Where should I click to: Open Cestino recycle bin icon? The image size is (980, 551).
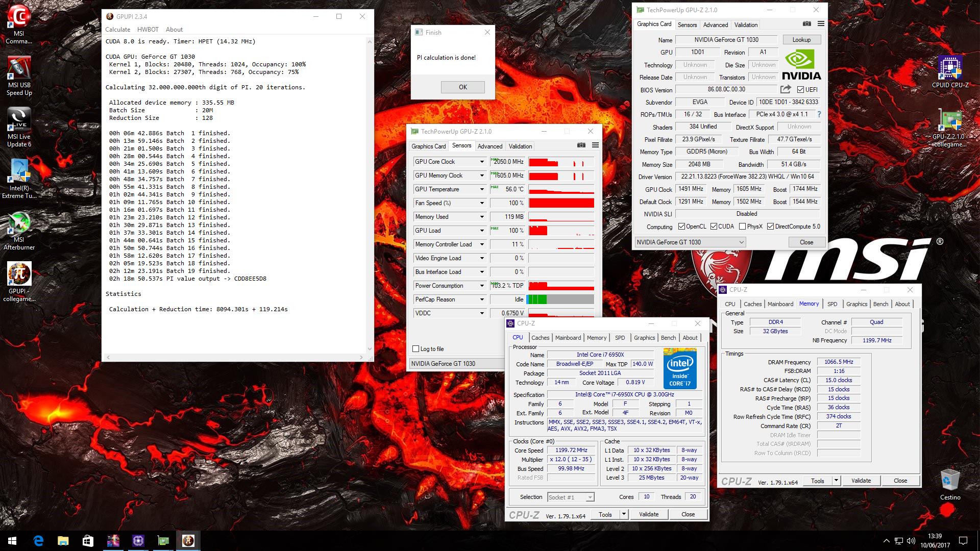[x=950, y=485]
